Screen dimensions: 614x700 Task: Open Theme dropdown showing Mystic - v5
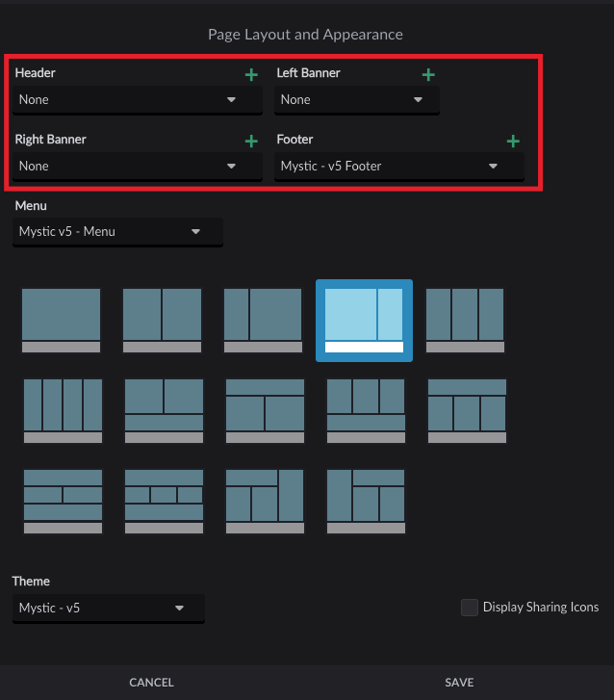tap(109, 608)
